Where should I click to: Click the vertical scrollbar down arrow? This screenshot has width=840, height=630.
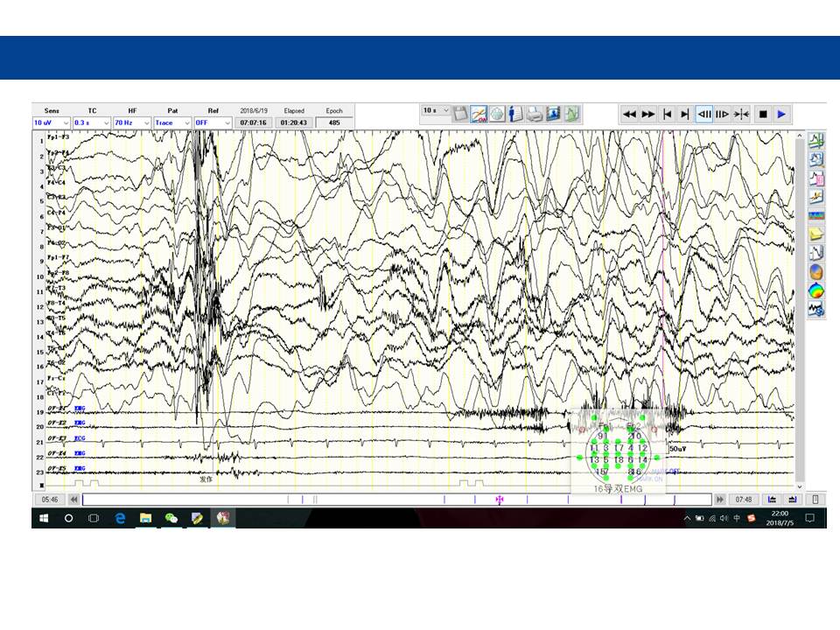pyautogui.click(x=800, y=486)
